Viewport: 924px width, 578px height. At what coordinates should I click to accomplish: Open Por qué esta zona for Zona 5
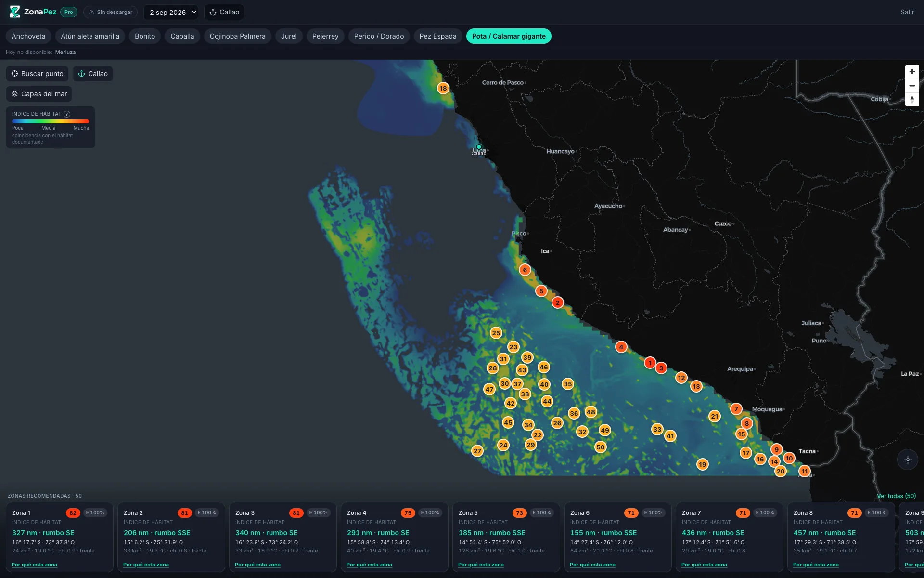[481, 565]
